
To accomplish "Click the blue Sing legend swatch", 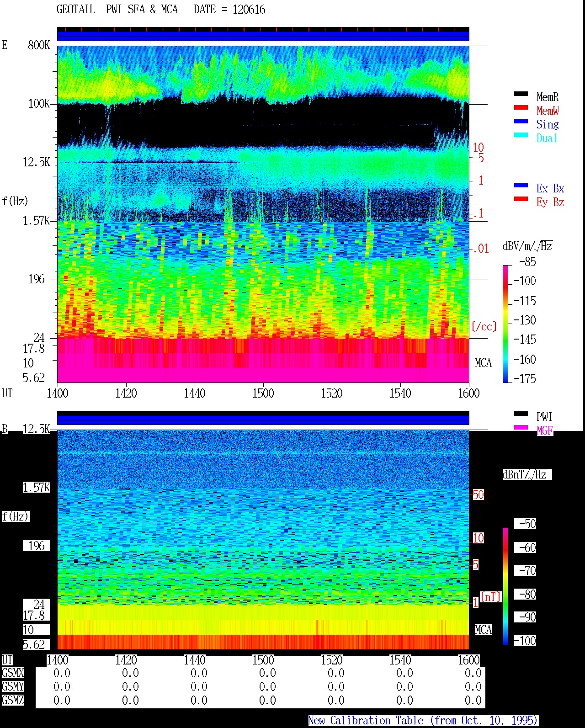I will [521, 122].
